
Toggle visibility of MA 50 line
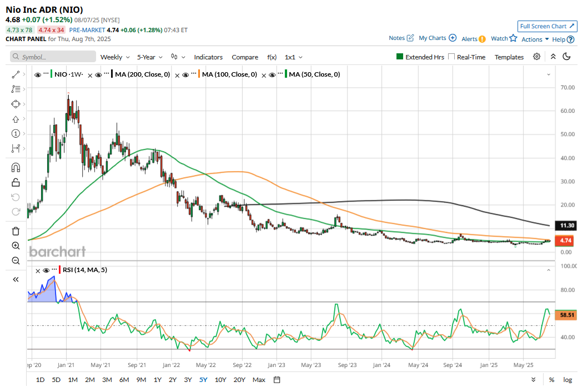272,75
